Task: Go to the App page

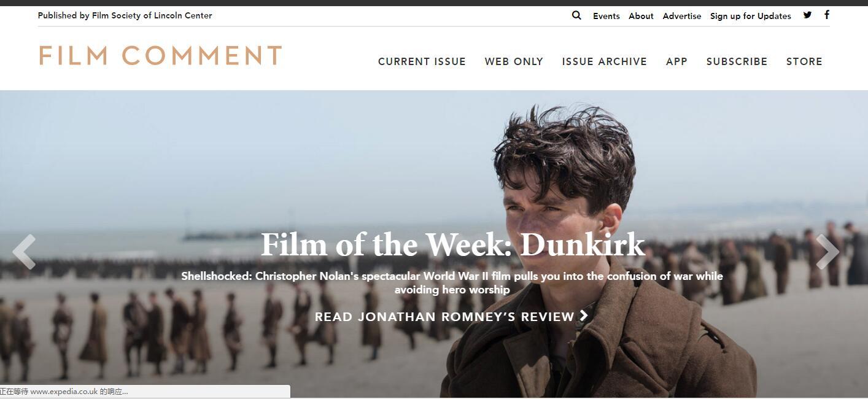Action: coord(676,61)
